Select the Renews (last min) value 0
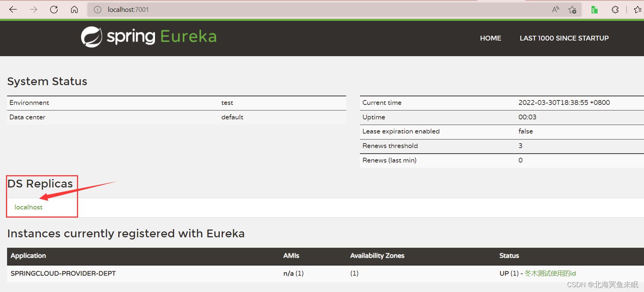 tap(521, 160)
